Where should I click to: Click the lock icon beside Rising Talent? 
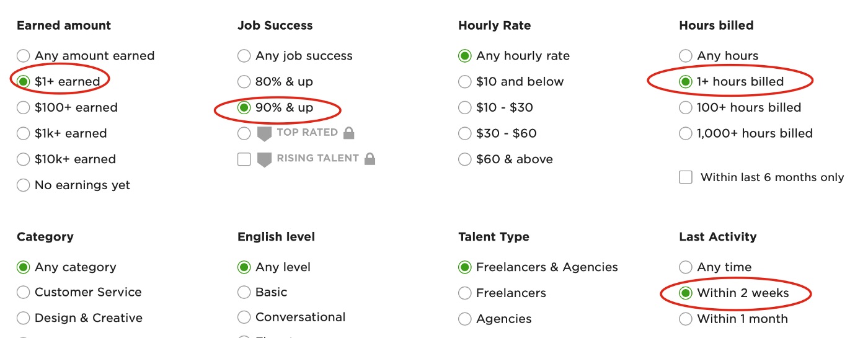click(370, 159)
